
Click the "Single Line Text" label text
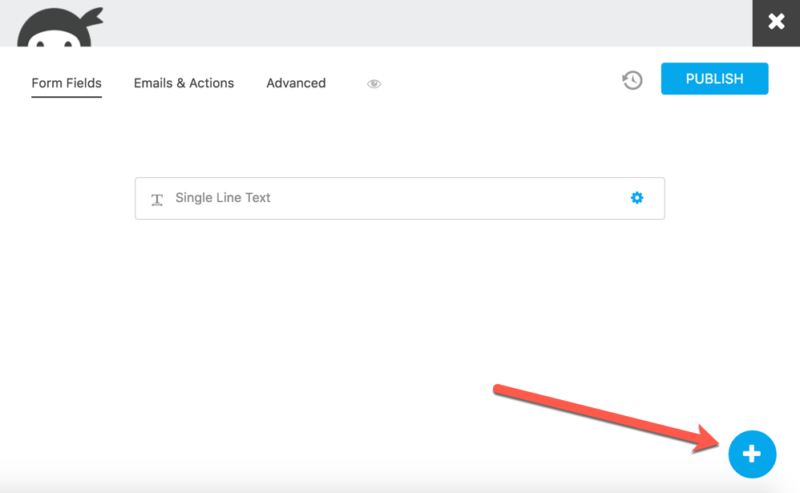pos(223,198)
